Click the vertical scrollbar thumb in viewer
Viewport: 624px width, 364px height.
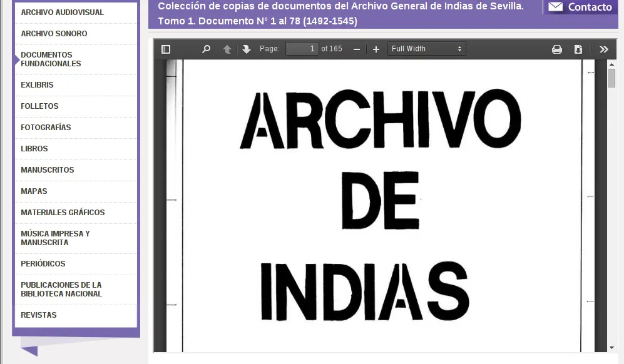pos(611,78)
